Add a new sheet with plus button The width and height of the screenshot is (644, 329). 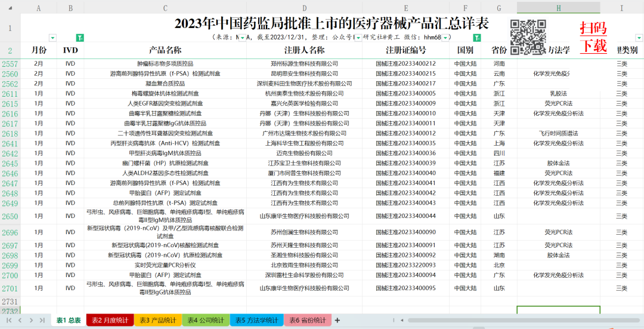click(x=338, y=321)
